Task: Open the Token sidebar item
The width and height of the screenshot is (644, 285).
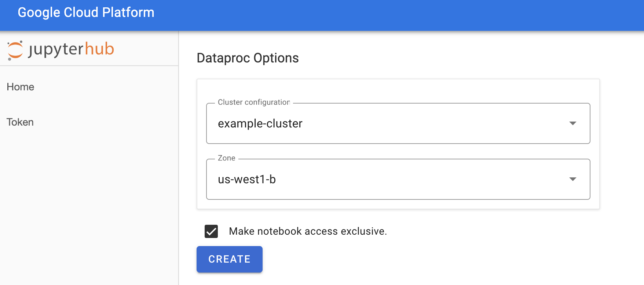Action: [x=20, y=122]
